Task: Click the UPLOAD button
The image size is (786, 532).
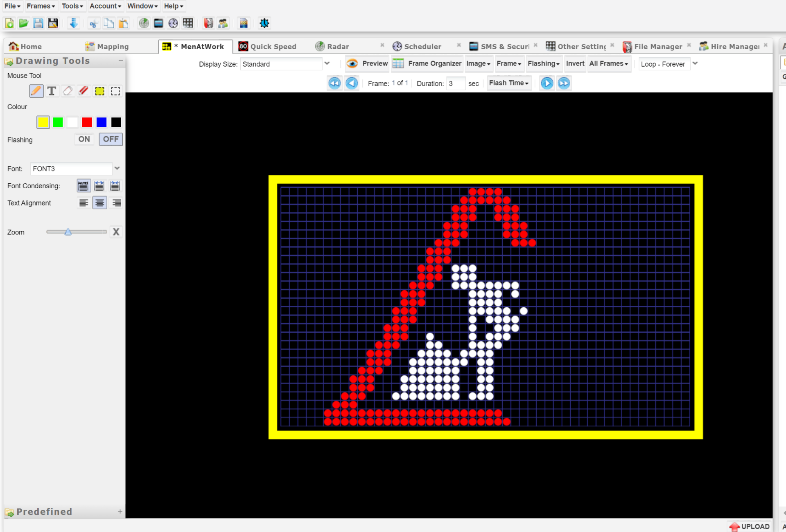Action: tap(750, 526)
